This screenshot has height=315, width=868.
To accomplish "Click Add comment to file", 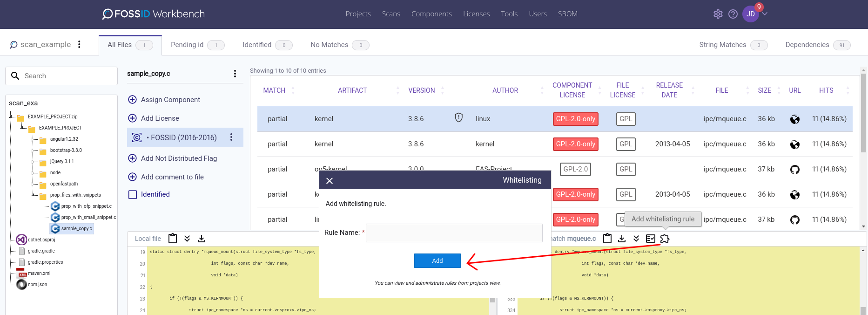I will click(x=172, y=177).
